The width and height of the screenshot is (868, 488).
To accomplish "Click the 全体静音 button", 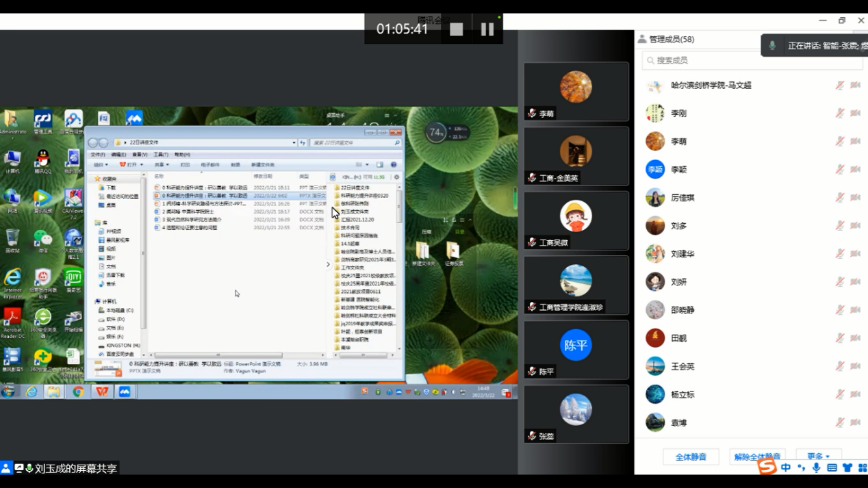I will pos(691,457).
